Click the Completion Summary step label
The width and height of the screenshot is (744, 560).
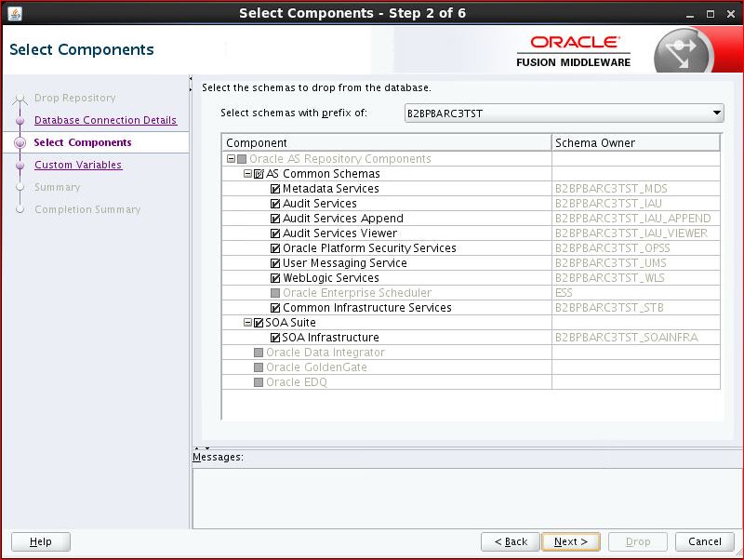[x=87, y=209]
